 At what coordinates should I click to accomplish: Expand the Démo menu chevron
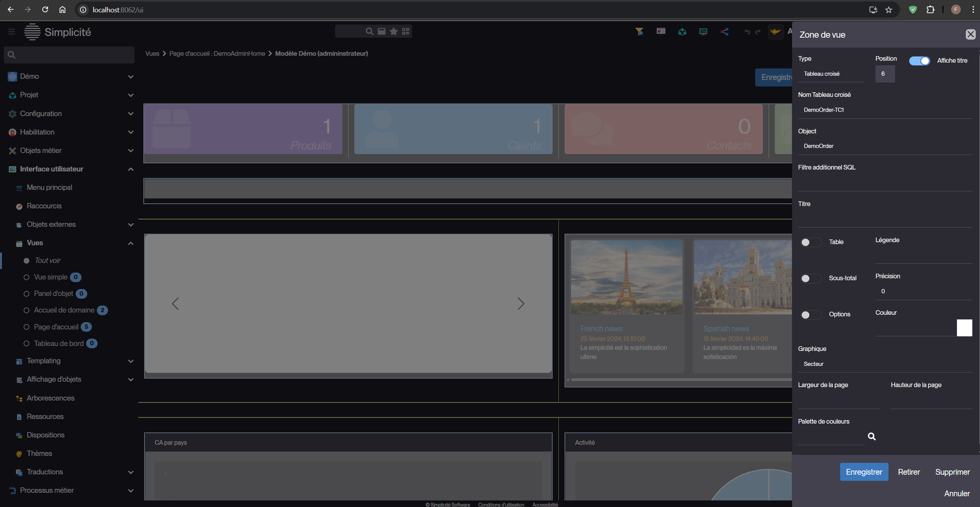[x=131, y=76]
